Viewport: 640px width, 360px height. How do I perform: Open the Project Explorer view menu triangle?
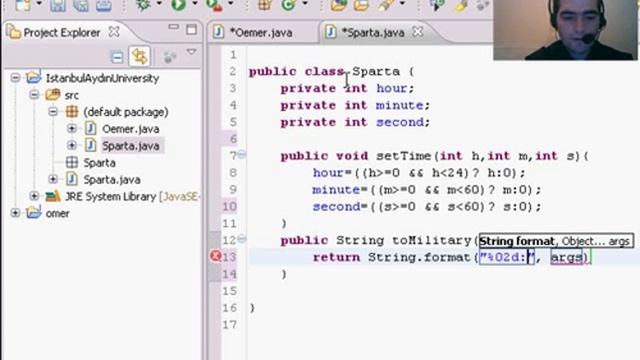(x=191, y=52)
